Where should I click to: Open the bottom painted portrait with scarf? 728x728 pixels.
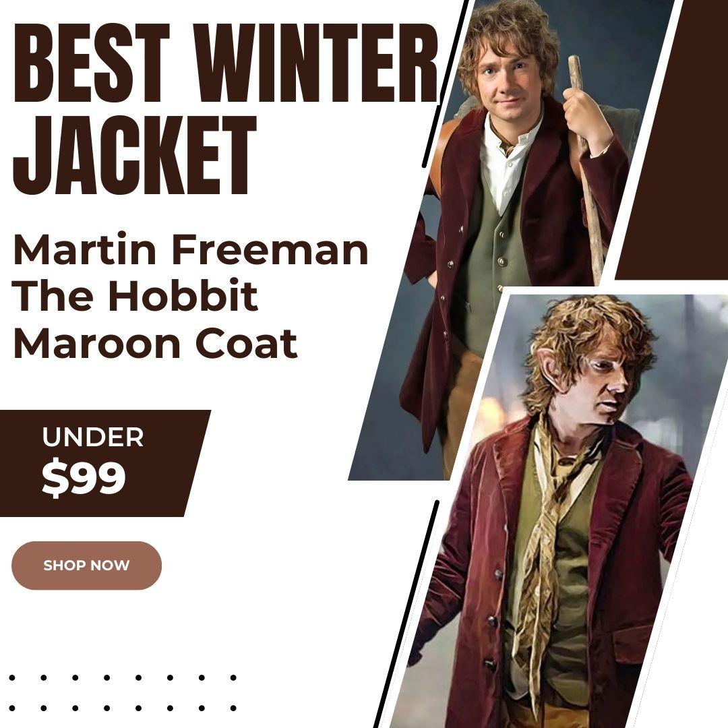tap(557, 511)
